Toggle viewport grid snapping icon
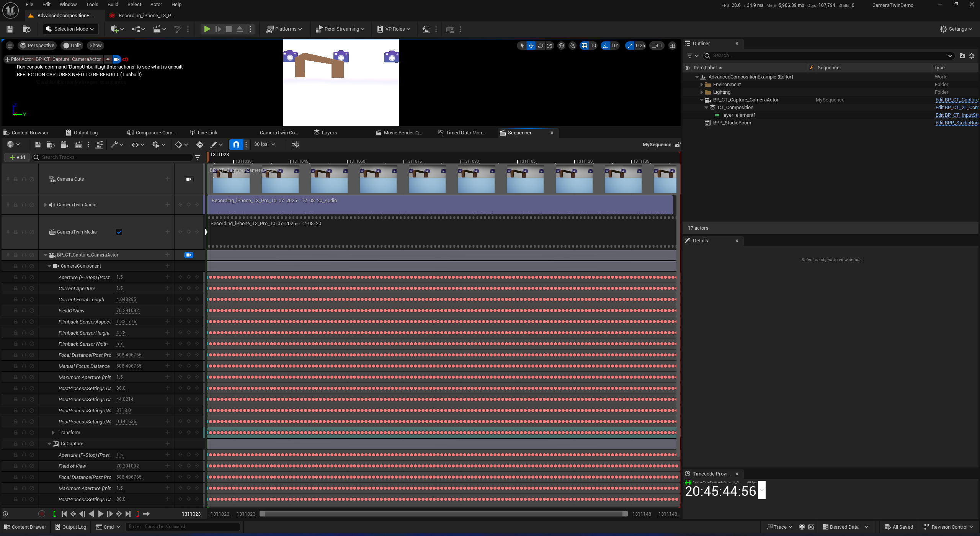 pyautogui.click(x=584, y=46)
